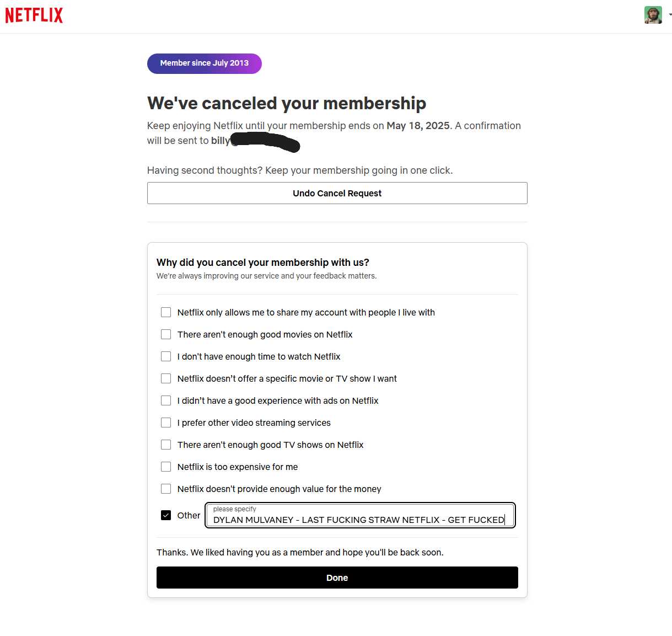Click Undo Cancel Request button
Screen dimensions: 672x636
tap(337, 193)
